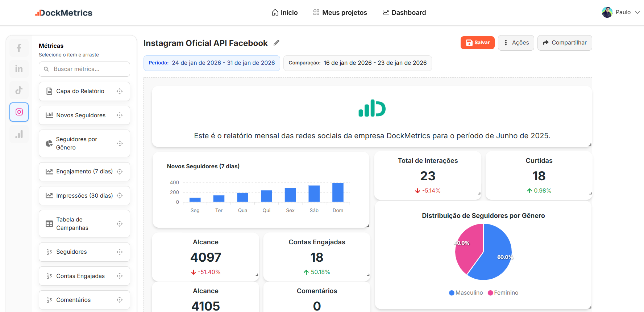This screenshot has width=644, height=312.
Task: Select the LinkedIn sidebar icon
Action: [x=19, y=69]
